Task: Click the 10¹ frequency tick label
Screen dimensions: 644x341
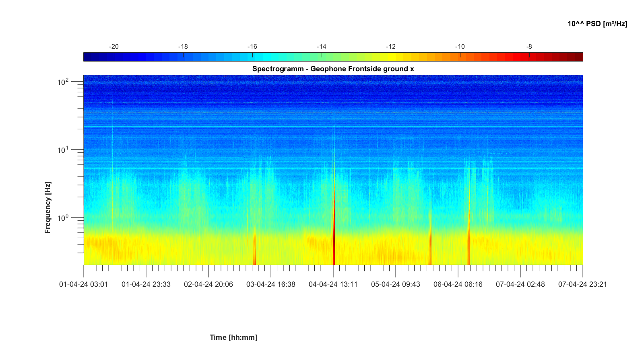Action: [x=63, y=150]
